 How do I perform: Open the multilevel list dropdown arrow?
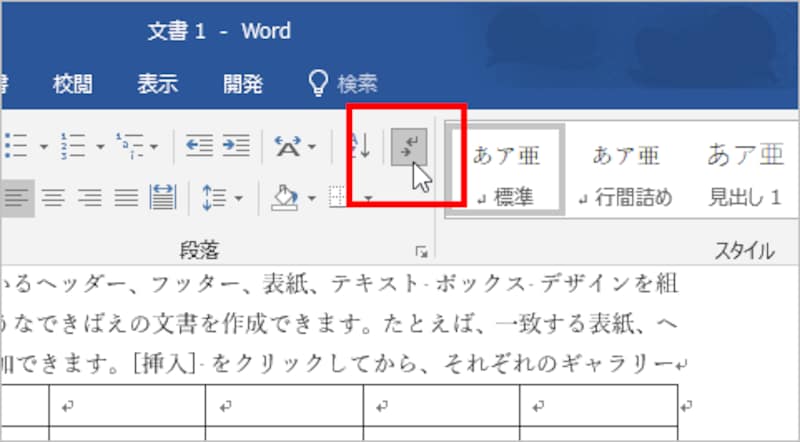(154, 148)
